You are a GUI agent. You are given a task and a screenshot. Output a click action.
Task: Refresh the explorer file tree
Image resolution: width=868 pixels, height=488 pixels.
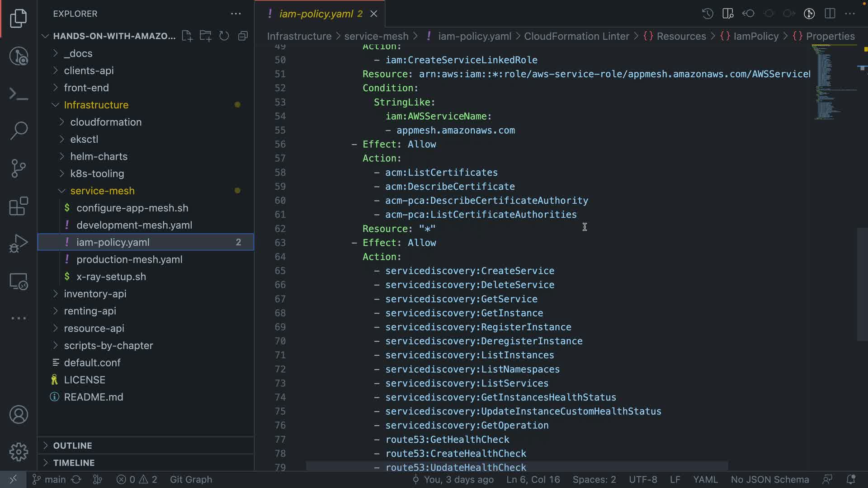pyautogui.click(x=224, y=36)
